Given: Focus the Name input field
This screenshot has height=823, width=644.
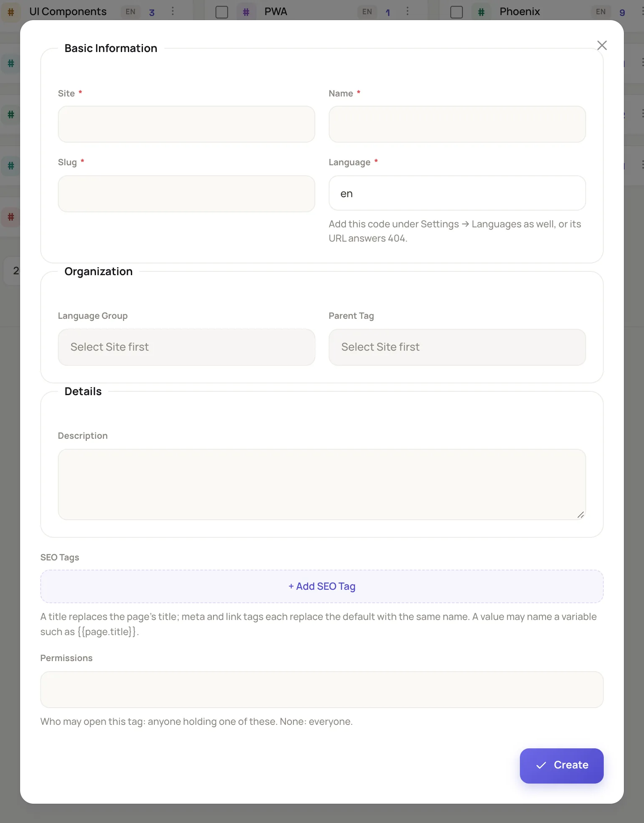Looking at the screenshot, I should coord(457,124).
